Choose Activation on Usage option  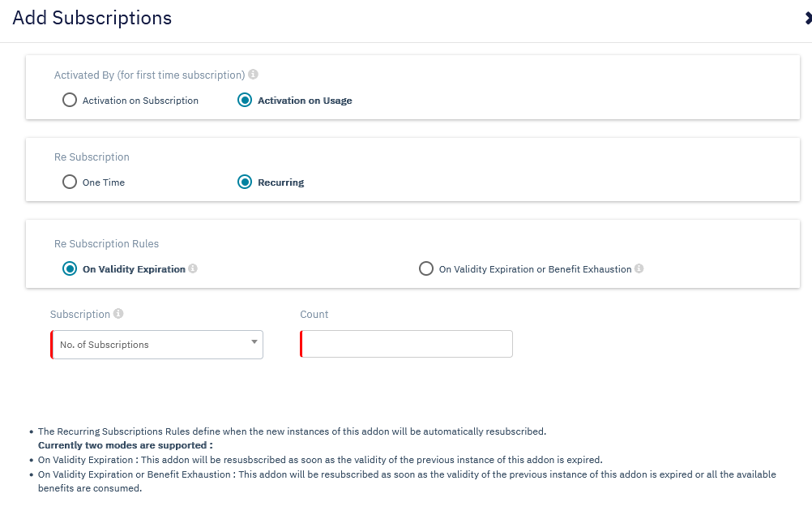(x=245, y=101)
